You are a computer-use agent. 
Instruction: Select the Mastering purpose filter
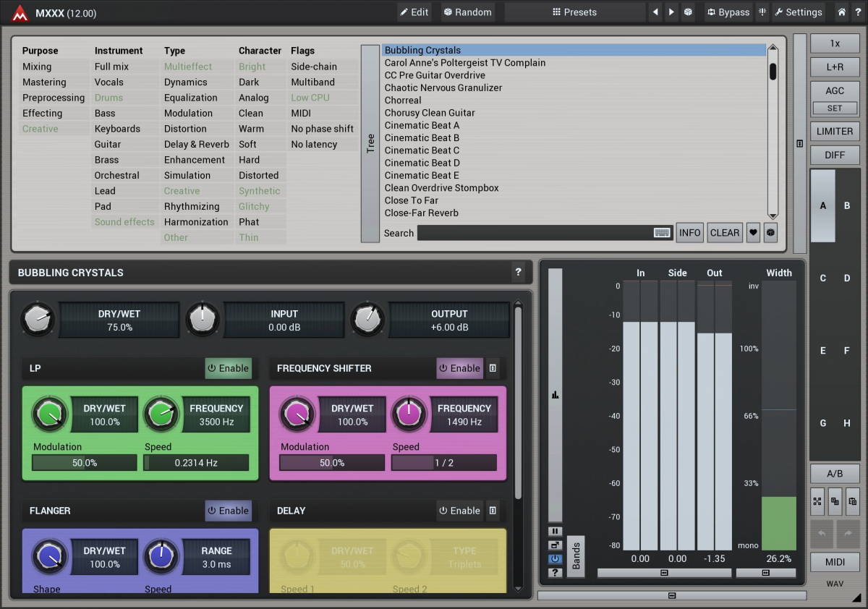(44, 82)
